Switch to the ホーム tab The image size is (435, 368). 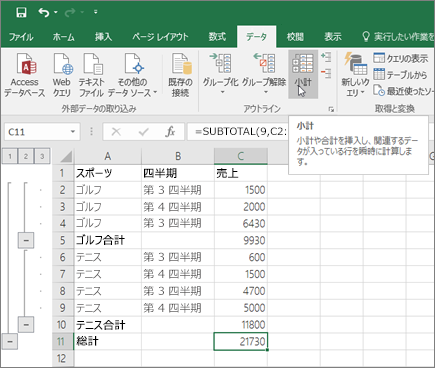point(63,37)
